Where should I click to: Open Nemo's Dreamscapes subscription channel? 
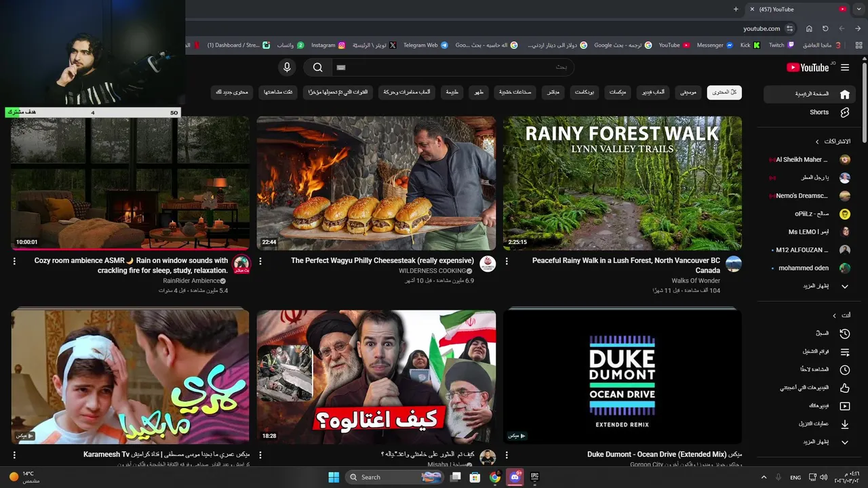coord(810,196)
